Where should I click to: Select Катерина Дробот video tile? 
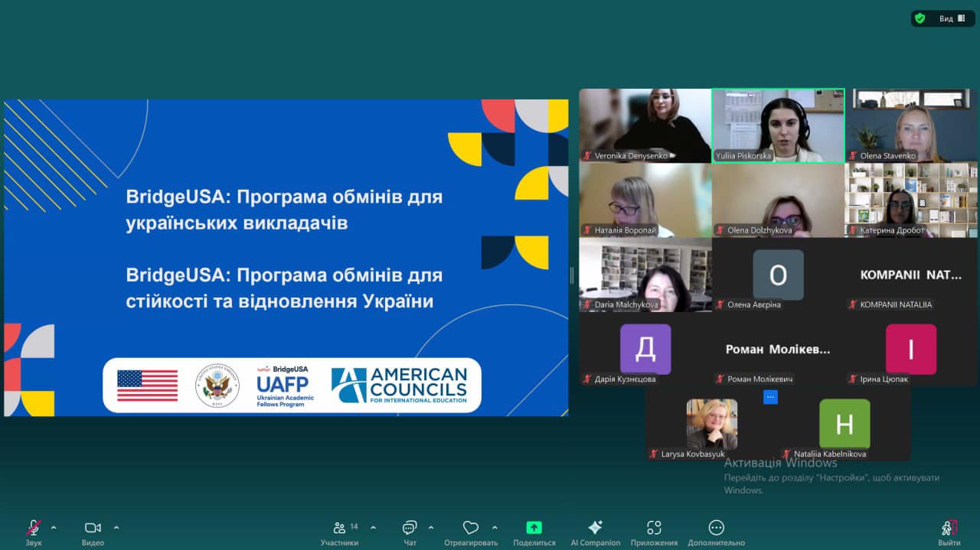click(x=912, y=200)
